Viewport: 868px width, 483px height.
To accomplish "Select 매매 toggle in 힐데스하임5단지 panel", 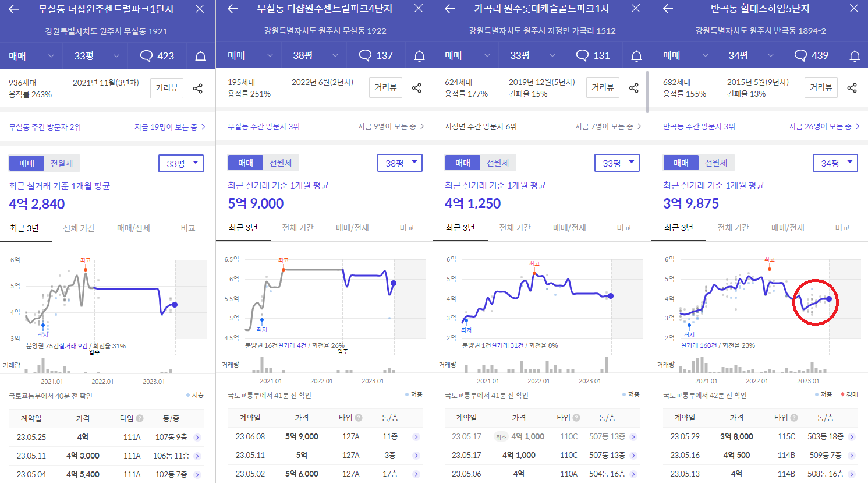I will pos(681,163).
